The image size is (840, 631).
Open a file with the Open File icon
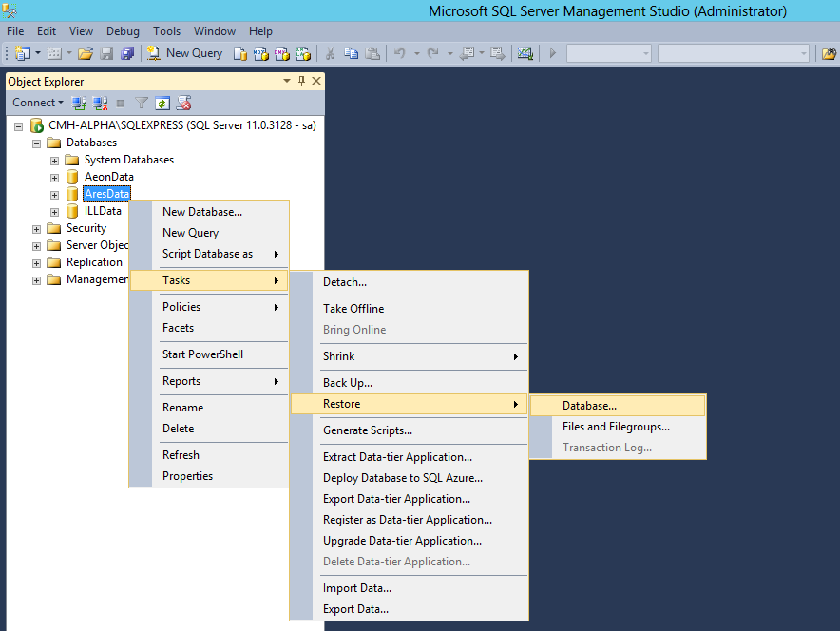tap(86, 52)
